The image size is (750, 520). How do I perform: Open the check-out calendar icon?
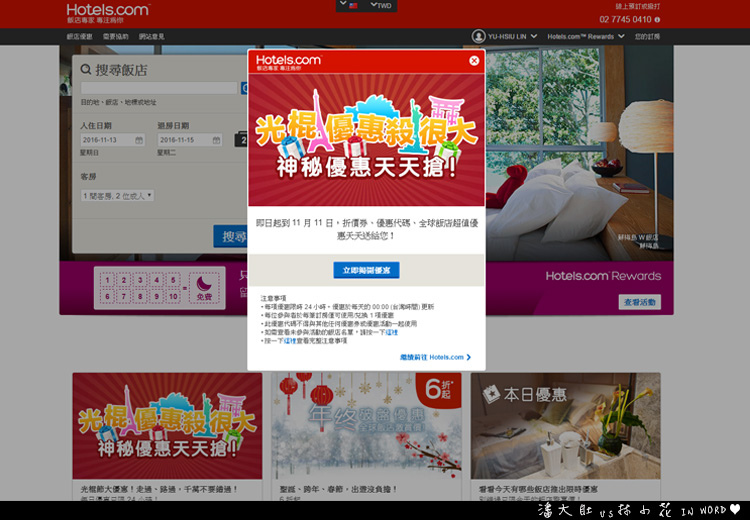(x=216, y=140)
